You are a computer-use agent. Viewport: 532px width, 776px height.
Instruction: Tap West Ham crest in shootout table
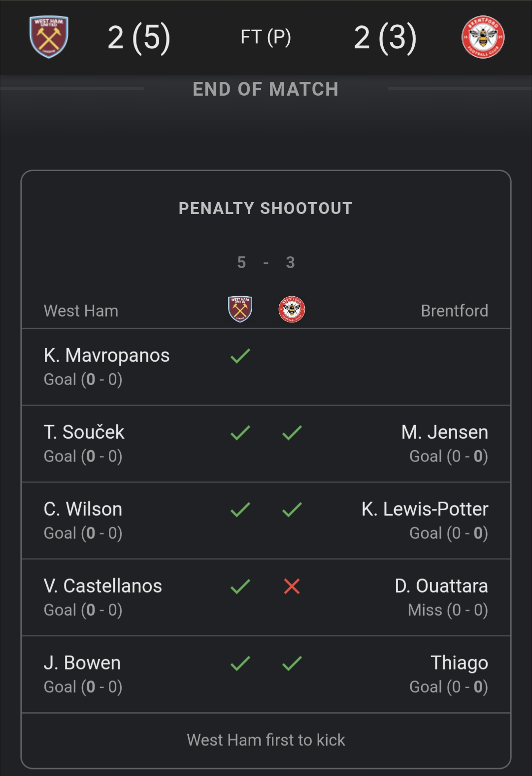[240, 310]
